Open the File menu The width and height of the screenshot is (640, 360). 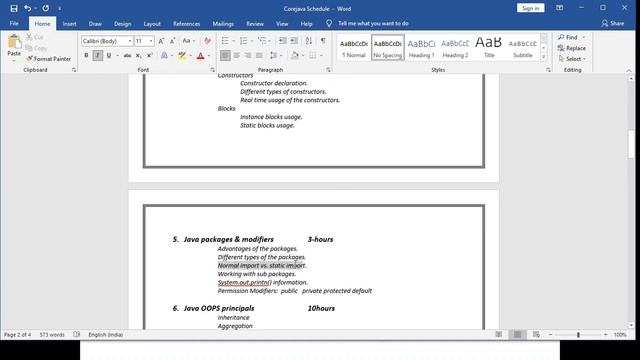(x=14, y=24)
